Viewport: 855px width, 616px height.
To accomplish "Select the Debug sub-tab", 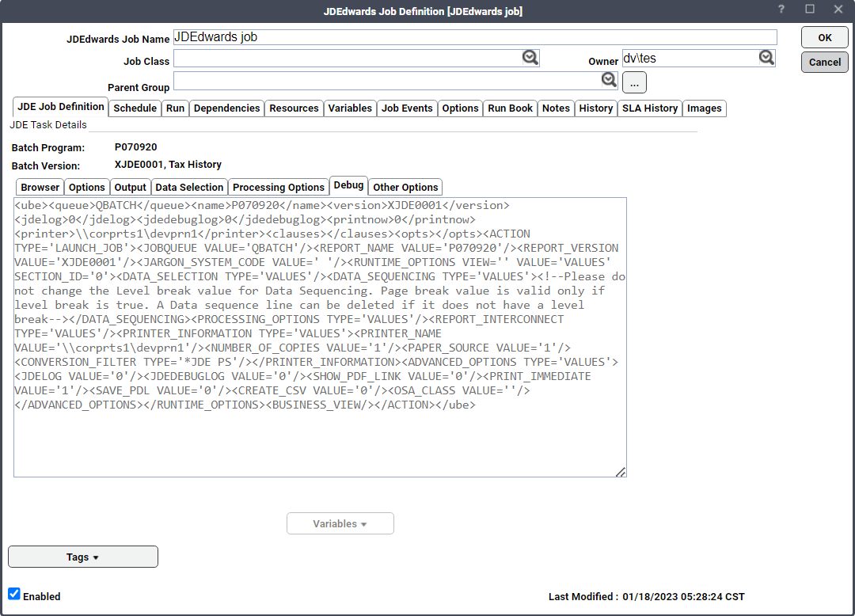I will pyautogui.click(x=348, y=185).
